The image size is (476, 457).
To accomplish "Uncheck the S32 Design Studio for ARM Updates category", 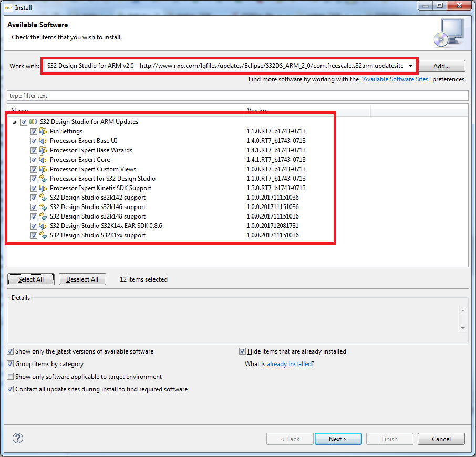I will click(x=24, y=122).
